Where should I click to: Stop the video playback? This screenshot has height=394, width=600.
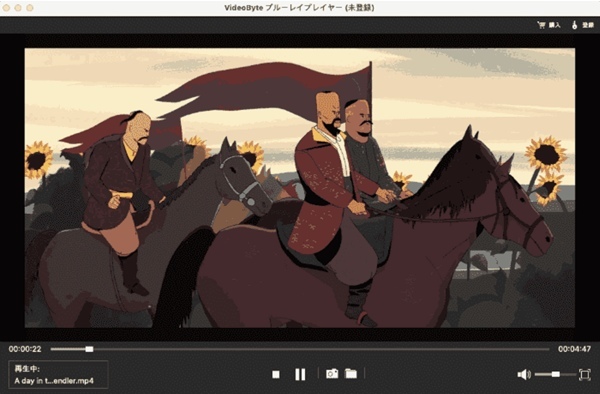tap(276, 374)
